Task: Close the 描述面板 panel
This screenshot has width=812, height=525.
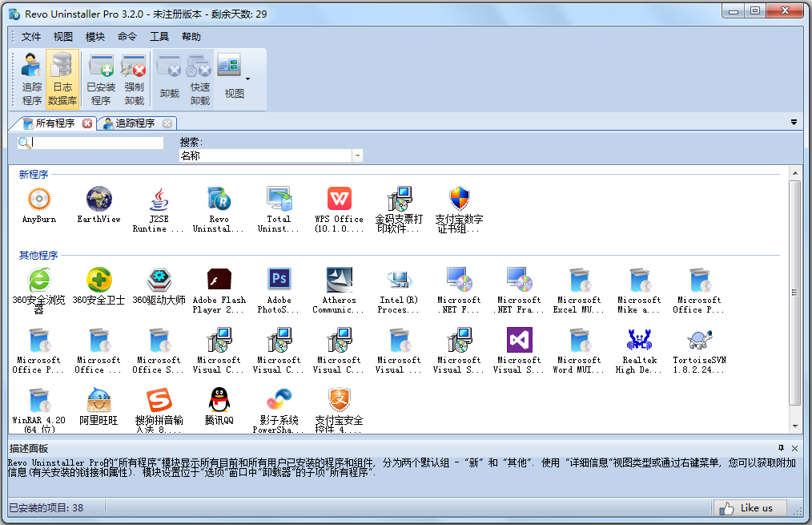Action: click(x=795, y=448)
